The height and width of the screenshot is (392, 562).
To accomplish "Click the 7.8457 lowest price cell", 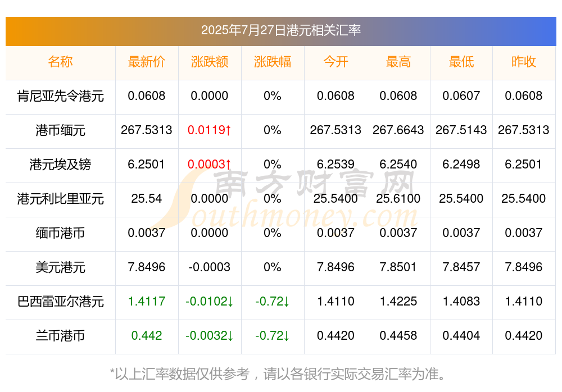I will [x=461, y=267].
